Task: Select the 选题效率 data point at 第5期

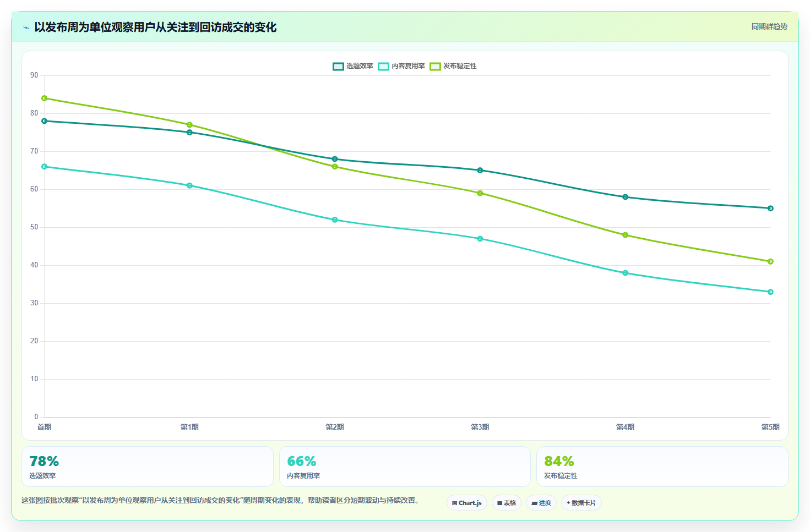Action: tap(770, 209)
